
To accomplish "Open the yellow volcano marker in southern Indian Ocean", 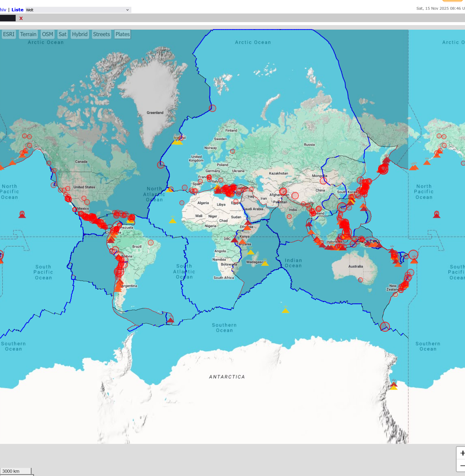I will point(285,310).
